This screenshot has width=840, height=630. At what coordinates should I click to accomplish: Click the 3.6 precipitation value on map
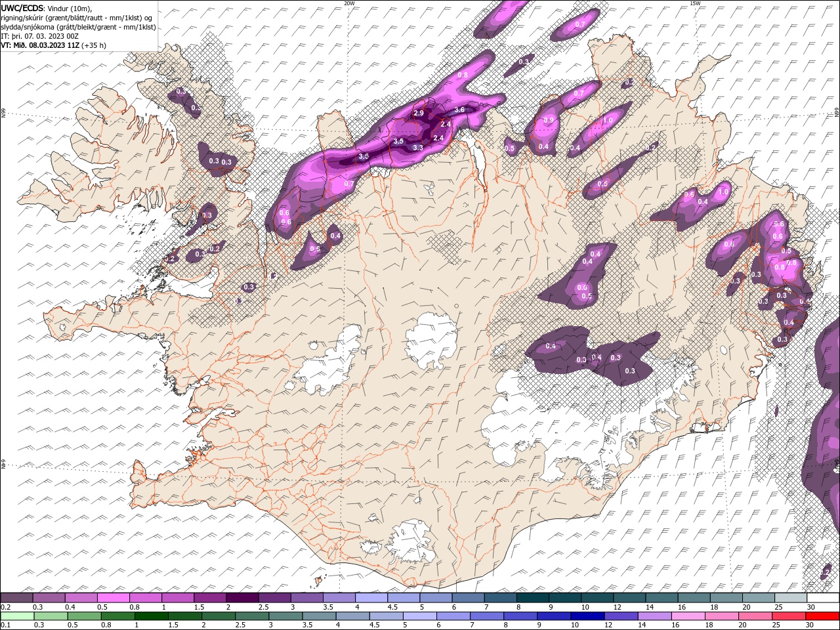click(x=459, y=110)
